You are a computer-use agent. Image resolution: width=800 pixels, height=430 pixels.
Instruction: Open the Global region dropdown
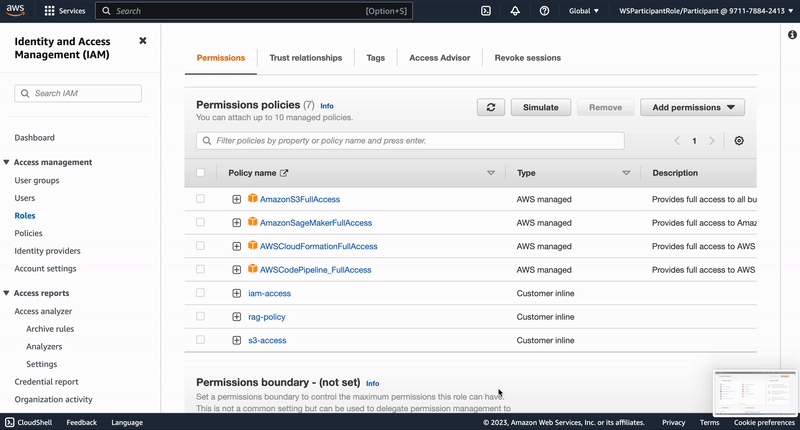click(584, 11)
